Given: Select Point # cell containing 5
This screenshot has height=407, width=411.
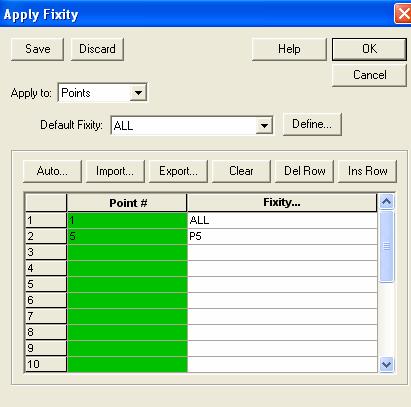Looking at the screenshot, I should tap(127, 236).
